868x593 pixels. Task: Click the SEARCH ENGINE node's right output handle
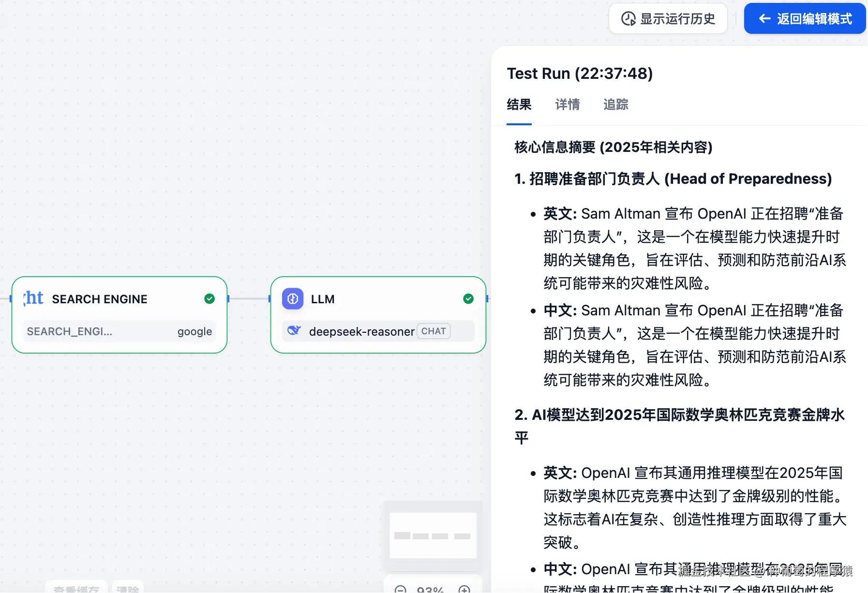(x=228, y=299)
